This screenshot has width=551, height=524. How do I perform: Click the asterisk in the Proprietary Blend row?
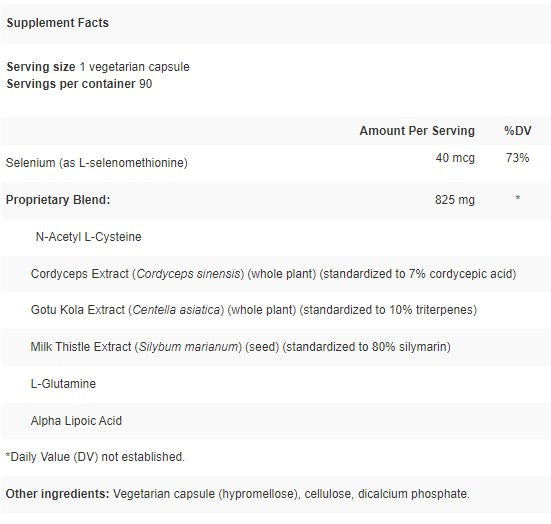518,198
